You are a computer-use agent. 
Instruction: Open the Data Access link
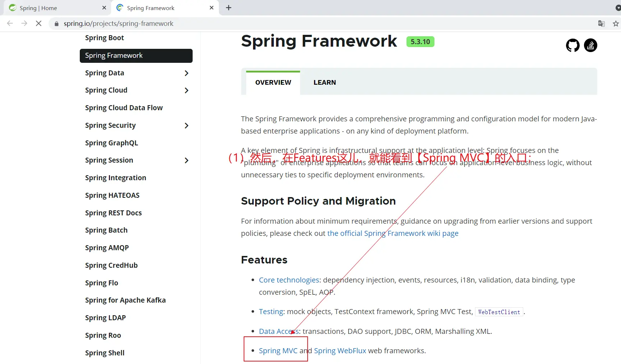click(279, 331)
